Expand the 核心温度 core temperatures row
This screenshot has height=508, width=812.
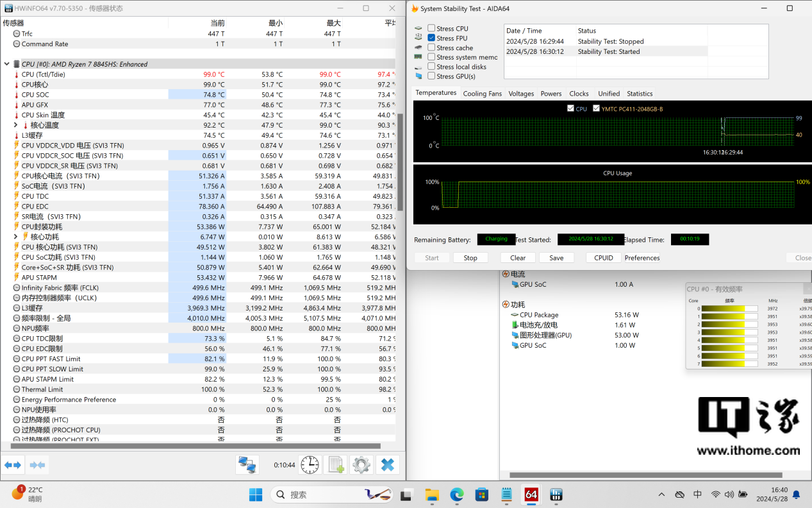15,125
